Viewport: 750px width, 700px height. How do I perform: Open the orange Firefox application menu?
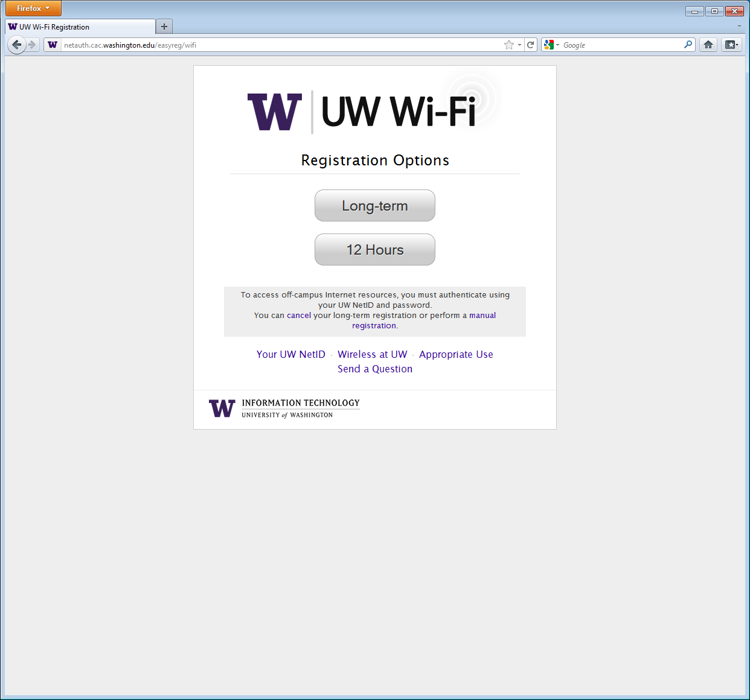point(33,8)
